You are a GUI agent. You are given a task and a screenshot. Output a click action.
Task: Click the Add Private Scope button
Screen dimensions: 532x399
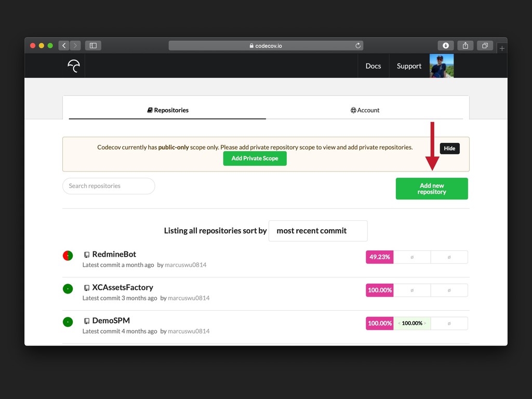tap(255, 158)
